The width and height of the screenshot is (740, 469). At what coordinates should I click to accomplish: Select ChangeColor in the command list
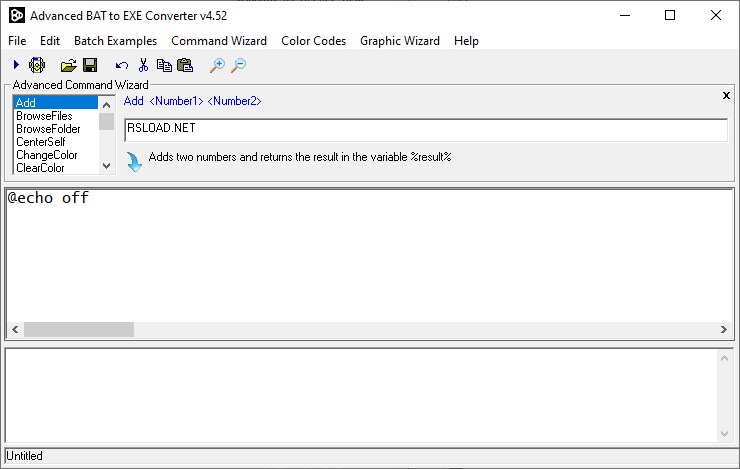point(46,155)
